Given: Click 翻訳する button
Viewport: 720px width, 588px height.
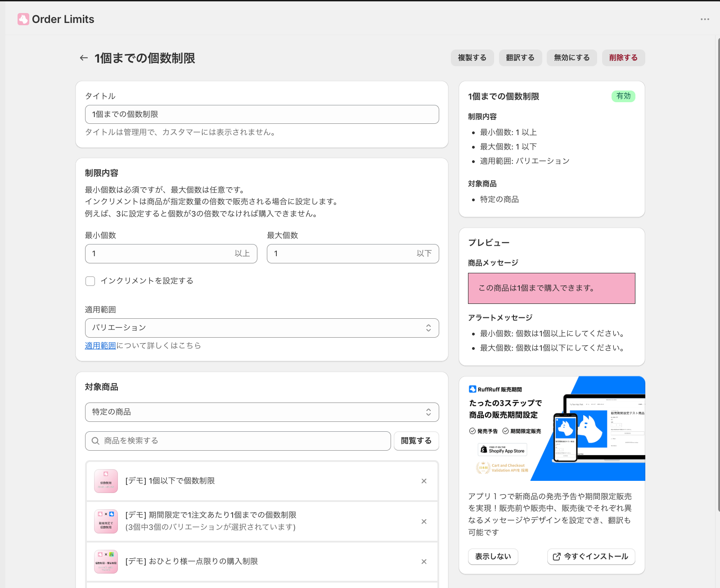Looking at the screenshot, I should (x=520, y=58).
